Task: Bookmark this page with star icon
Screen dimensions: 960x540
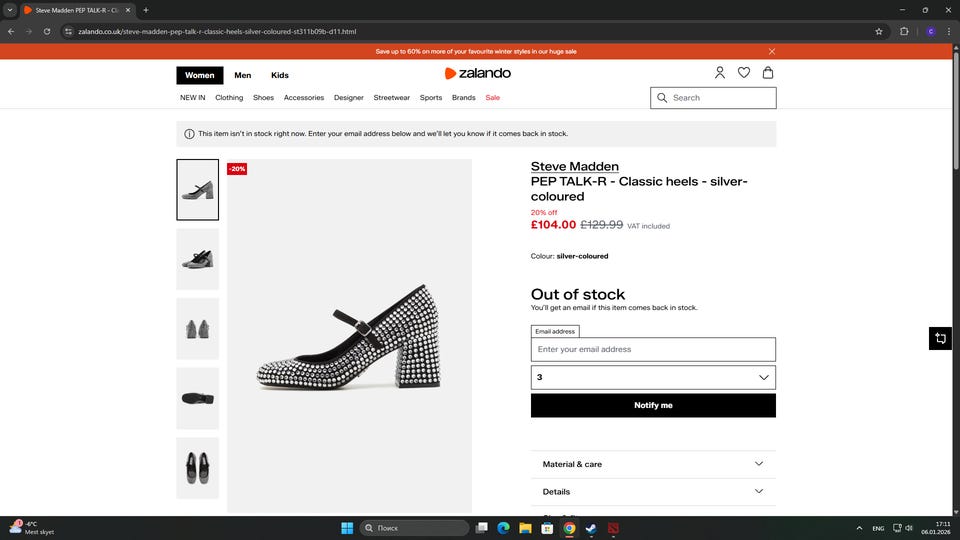Action: (x=879, y=31)
